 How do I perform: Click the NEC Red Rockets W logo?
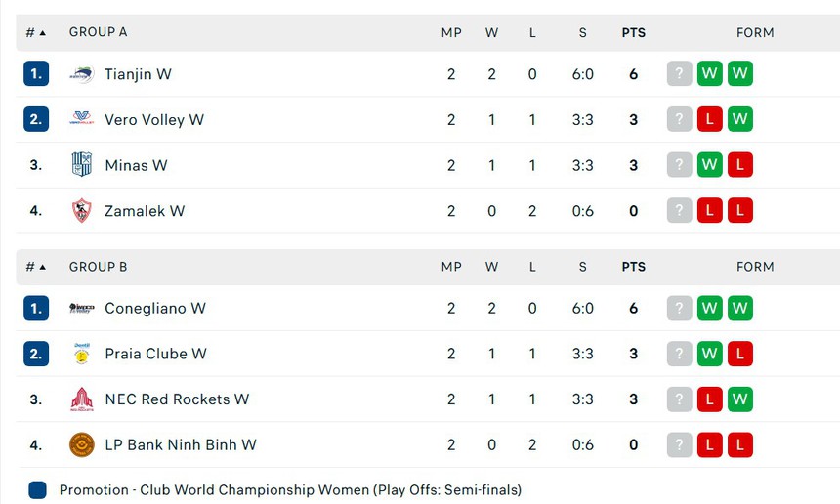(x=82, y=399)
